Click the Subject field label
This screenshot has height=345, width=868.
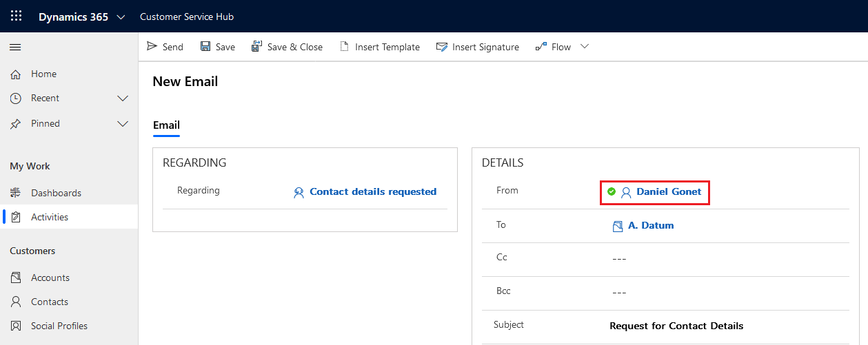point(509,324)
